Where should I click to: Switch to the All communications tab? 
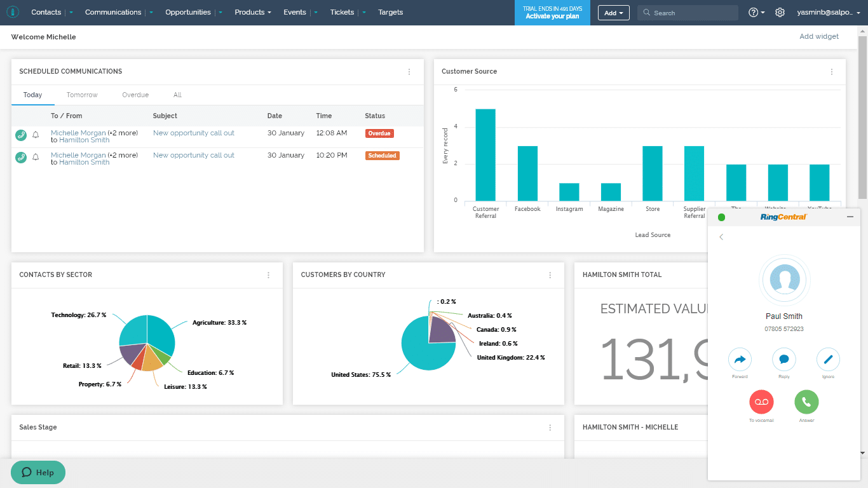[x=177, y=95]
